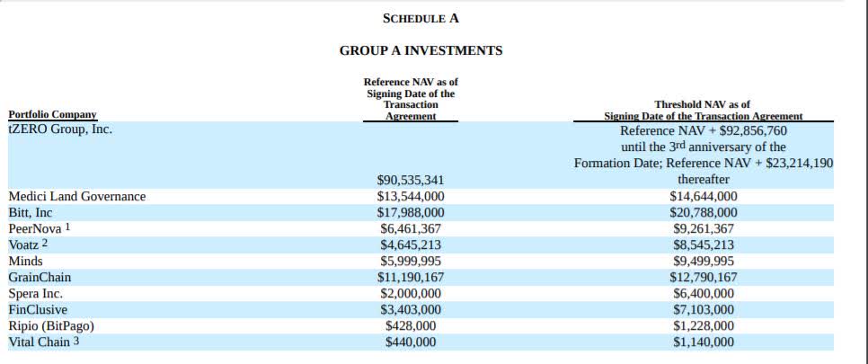Click the Minds company name
This screenshot has height=364, width=868.
(25, 261)
